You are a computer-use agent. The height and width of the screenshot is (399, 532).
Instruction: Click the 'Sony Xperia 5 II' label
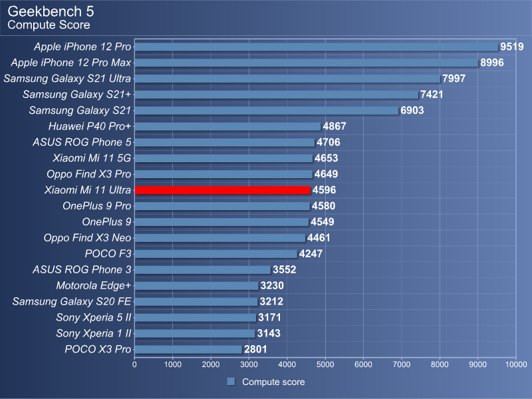tap(94, 318)
